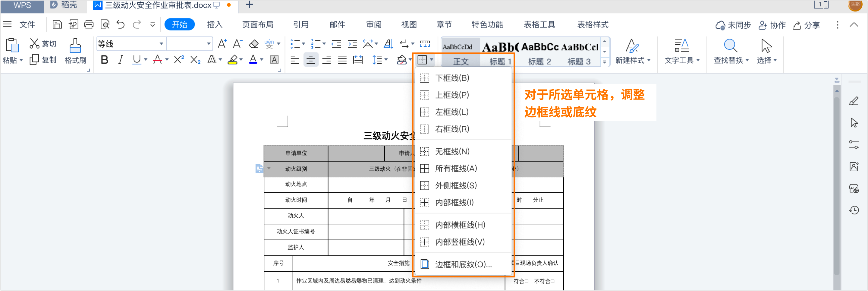Choose 所有框线(A) menu item

point(463,168)
